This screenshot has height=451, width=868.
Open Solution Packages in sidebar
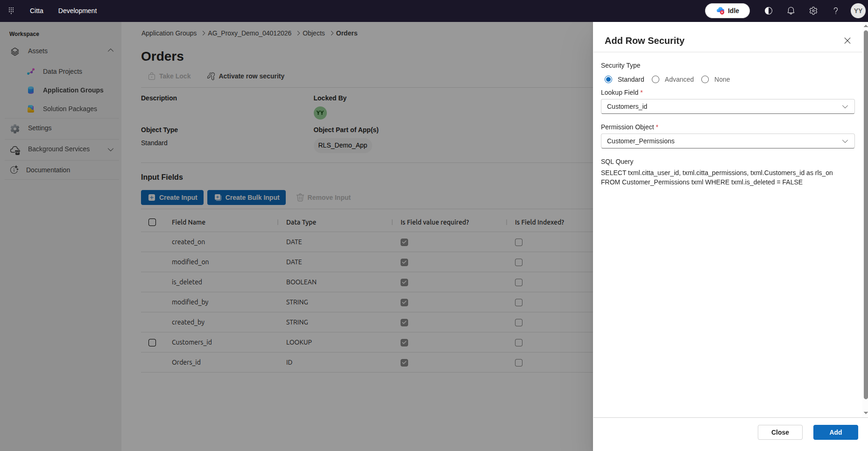pyautogui.click(x=70, y=109)
